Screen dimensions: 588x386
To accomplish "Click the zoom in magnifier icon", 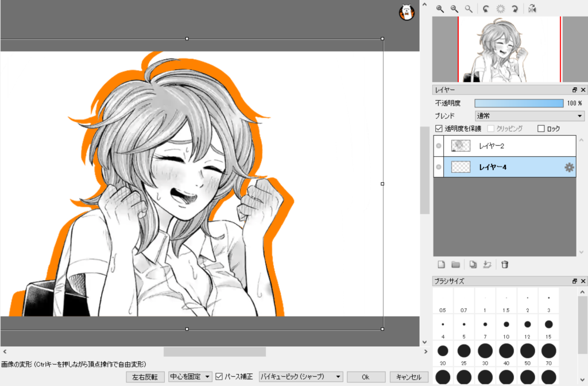I will tap(440, 9).
